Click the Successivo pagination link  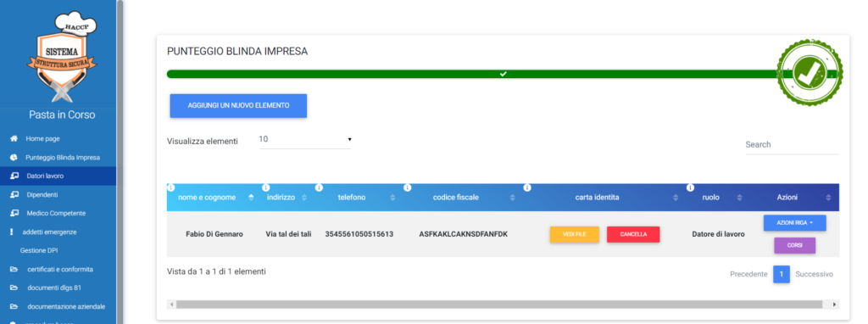point(814,274)
